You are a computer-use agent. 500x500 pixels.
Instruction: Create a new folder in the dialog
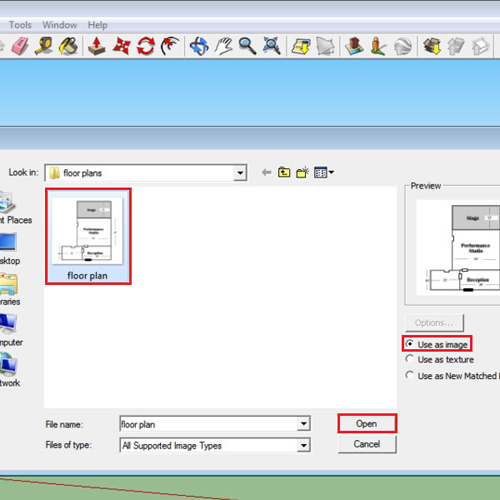(302, 172)
